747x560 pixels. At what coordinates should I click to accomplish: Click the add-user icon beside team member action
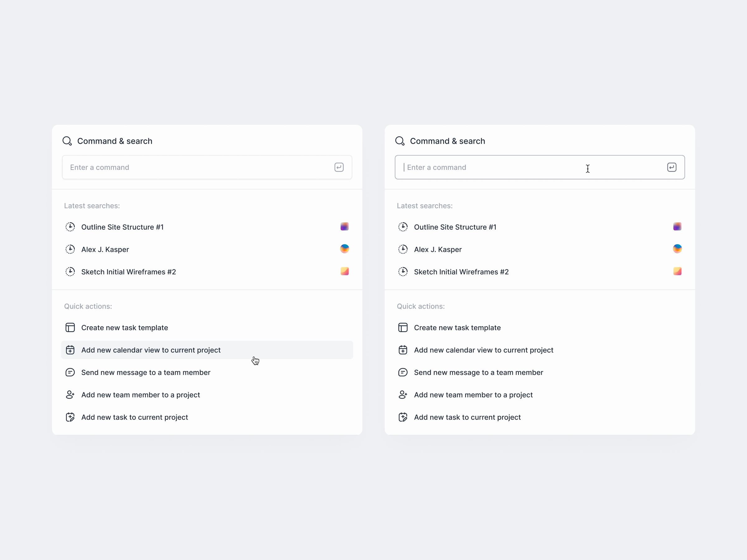click(x=70, y=394)
